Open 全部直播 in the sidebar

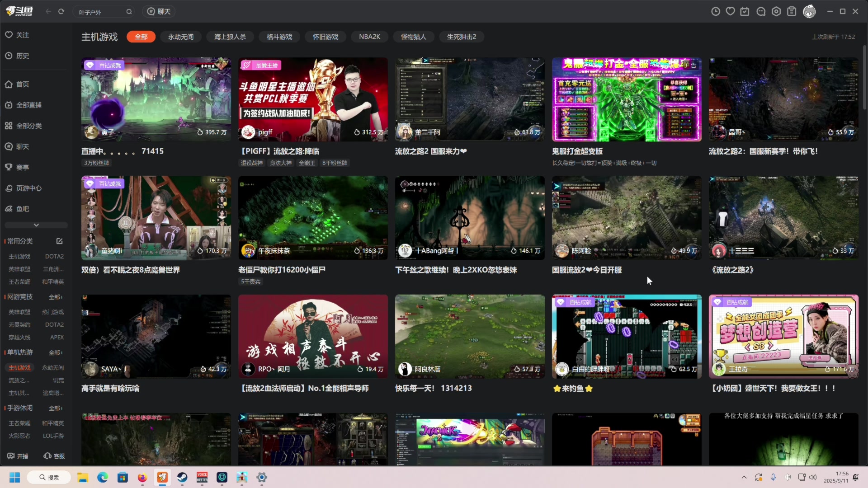(24, 105)
